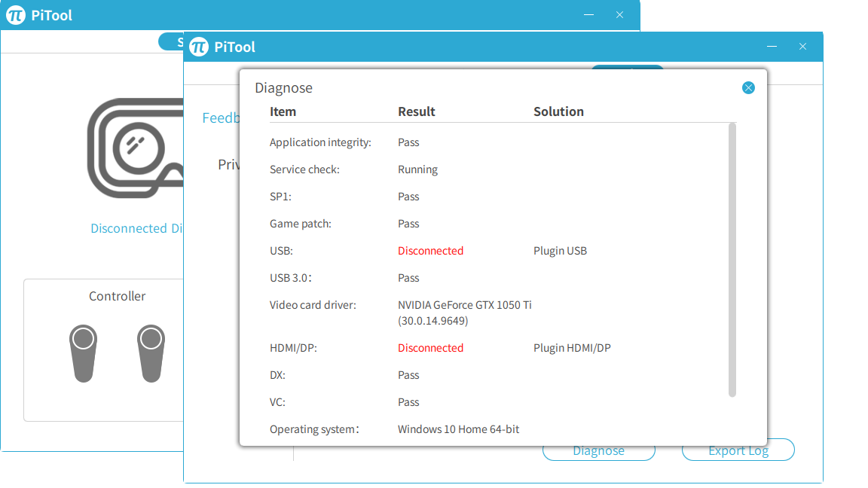Click the red Disconnected result for USB
Viewport: 868px width, 488px height.
(x=430, y=251)
